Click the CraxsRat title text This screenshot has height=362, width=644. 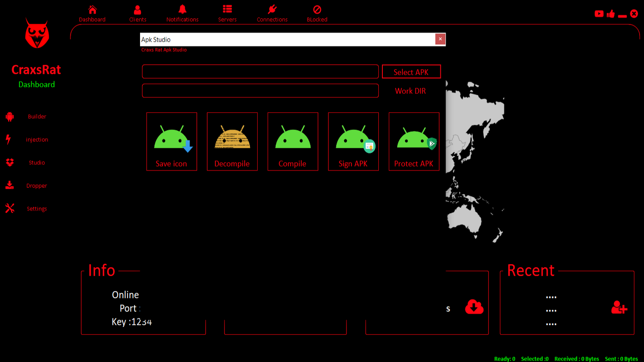pos(36,70)
